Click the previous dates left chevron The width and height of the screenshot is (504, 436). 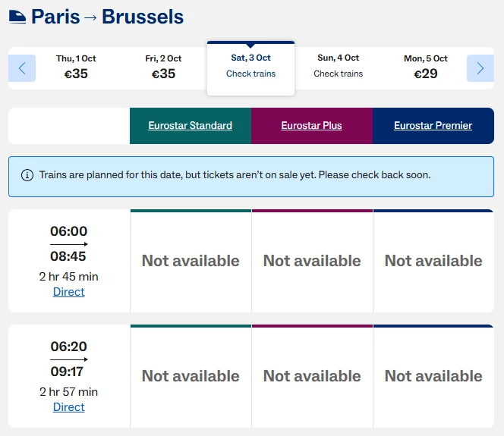click(22, 68)
